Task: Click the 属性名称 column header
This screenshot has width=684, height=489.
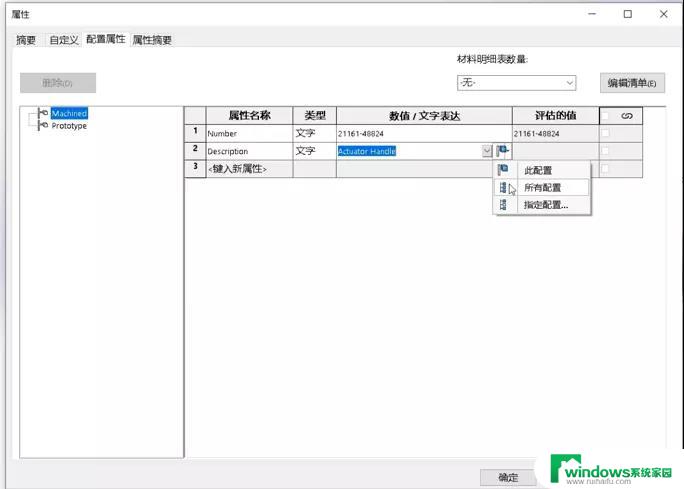Action: click(x=249, y=116)
